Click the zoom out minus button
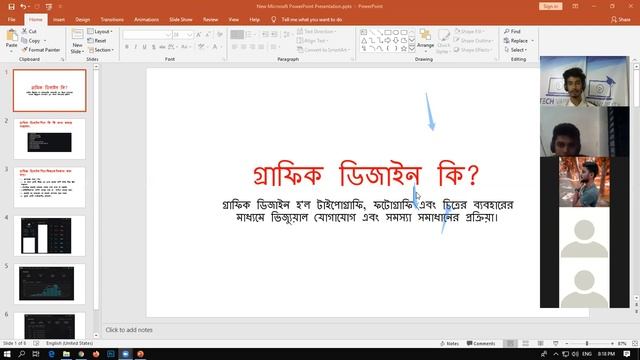This screenshot has width=640, height=360. click(567, 344)
